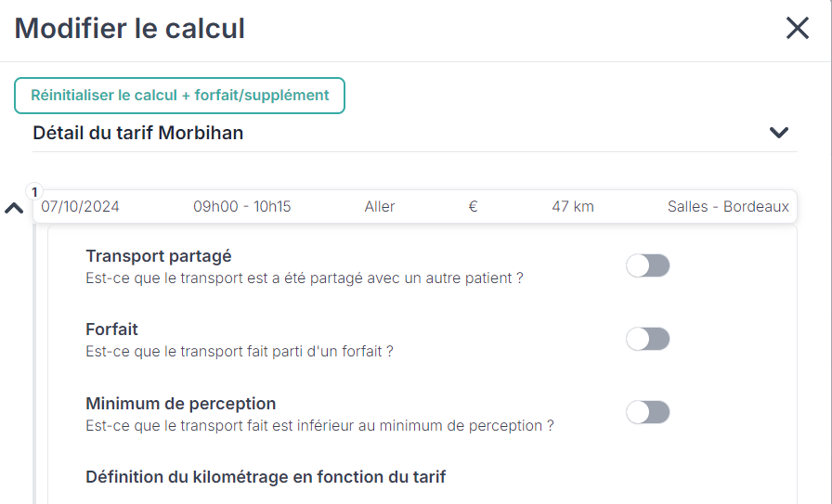Enable the Transport partagé toggle
832x504 pixels.
(x=647, y=266)
